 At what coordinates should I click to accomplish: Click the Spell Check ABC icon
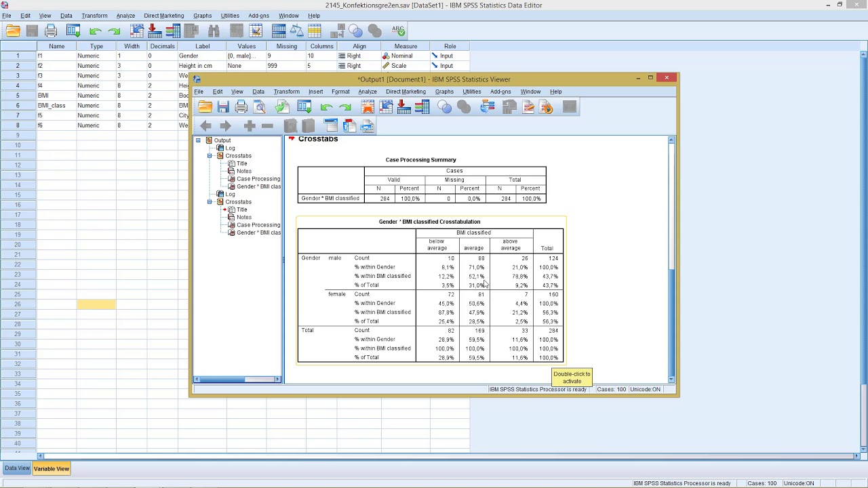tap(398, 30)
